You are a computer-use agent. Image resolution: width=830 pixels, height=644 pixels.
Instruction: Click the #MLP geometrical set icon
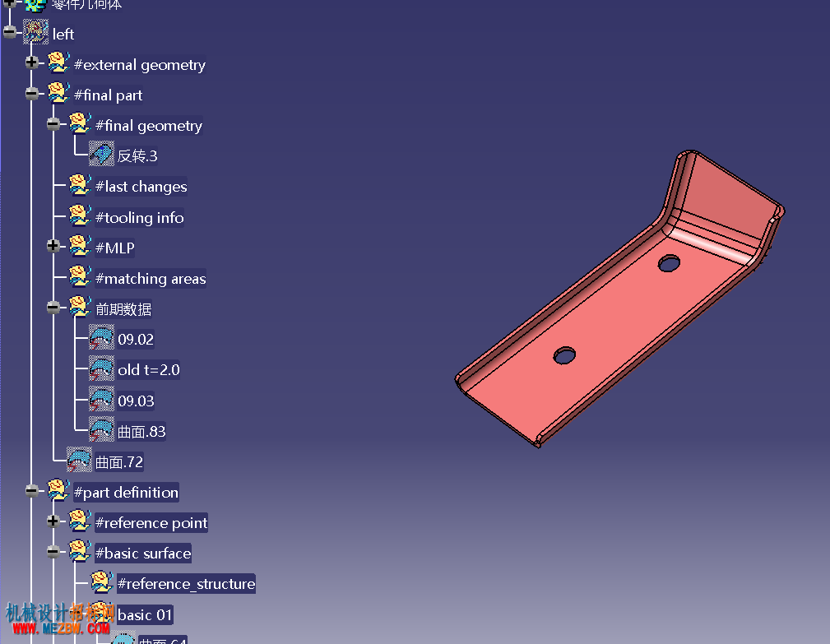tap(80, 246)
